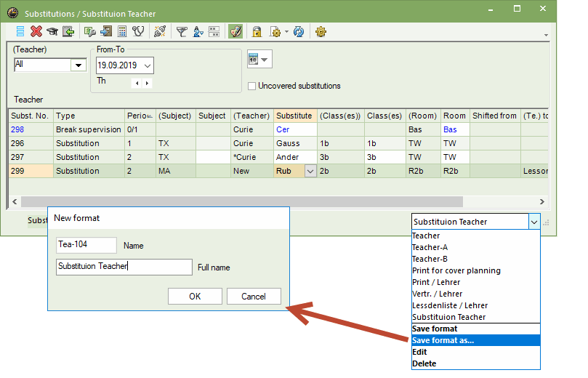Screen dimensions: 588x378
Task: Choose Delete option in format list
Action: point(475,363)
